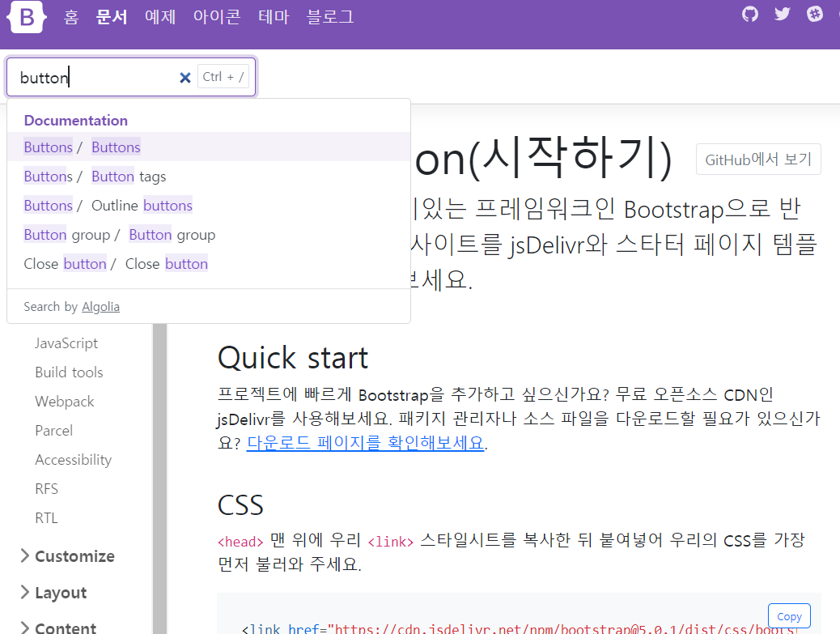Select the 'Buttons / Outline buttons' result

[x=209, y=205]
